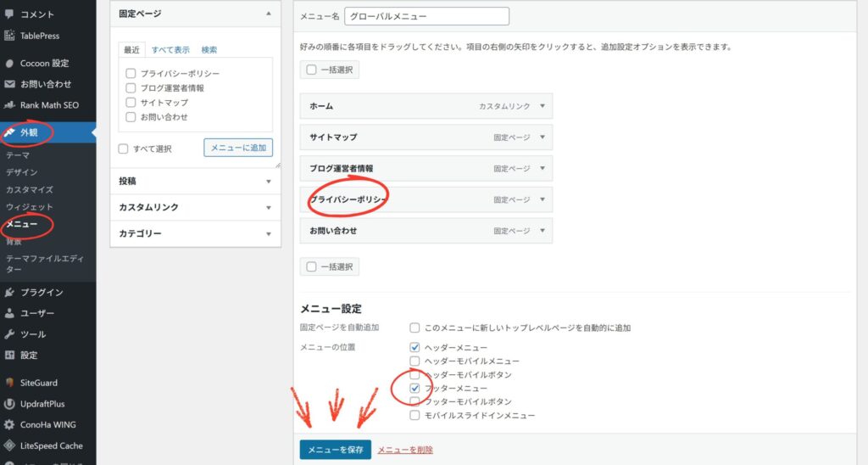Check プライバシーポリシー page checkbox
Image resolution: width=868 pixels, height=465 pixels.
click(131, 73)
